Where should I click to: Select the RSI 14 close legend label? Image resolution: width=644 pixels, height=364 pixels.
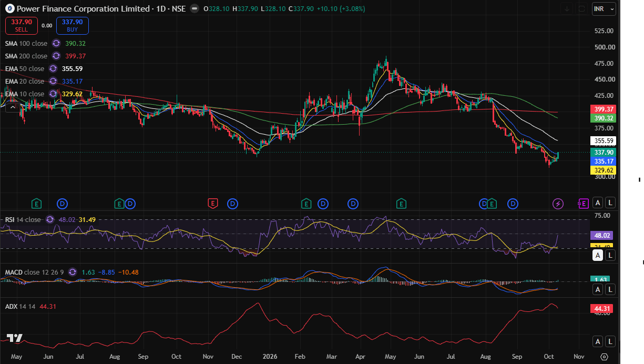coord(23,219)
